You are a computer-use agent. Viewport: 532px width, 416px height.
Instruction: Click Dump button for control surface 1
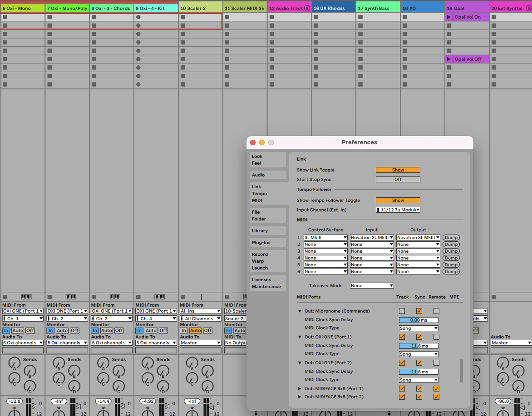coord(451,238)
